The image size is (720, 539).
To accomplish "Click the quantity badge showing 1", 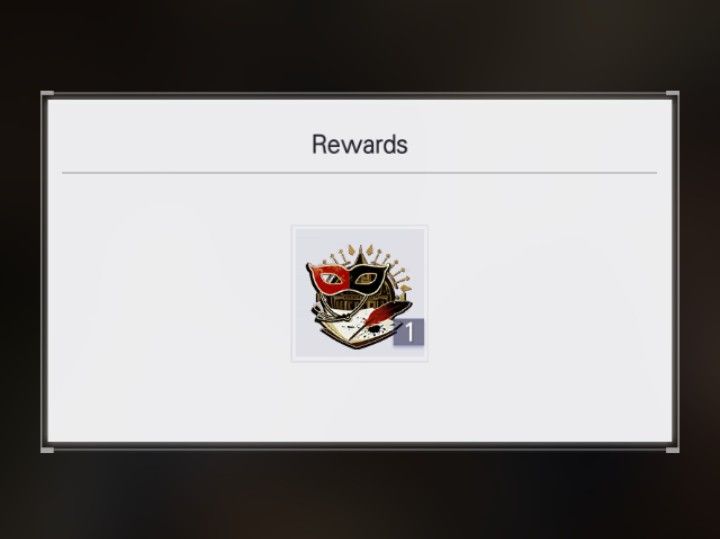I will [408, 332].
